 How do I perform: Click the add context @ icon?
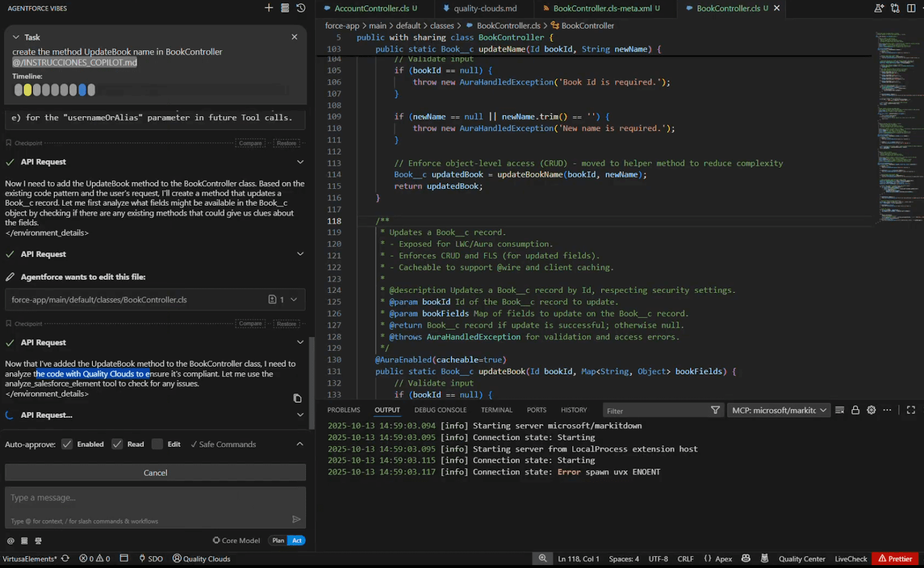click(10, 541)
